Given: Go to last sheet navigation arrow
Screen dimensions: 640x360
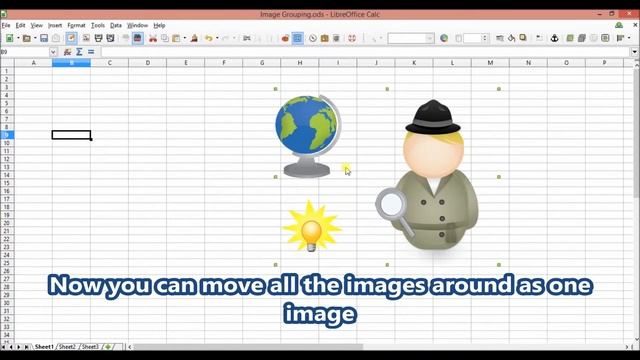Looking at the screenshot, I should [x=27, y=347].
